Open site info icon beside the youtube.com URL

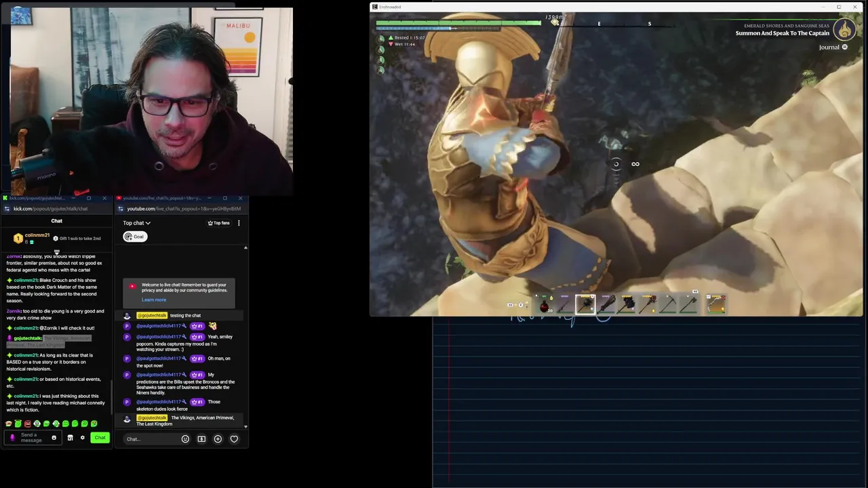click(x=121, y=209)
